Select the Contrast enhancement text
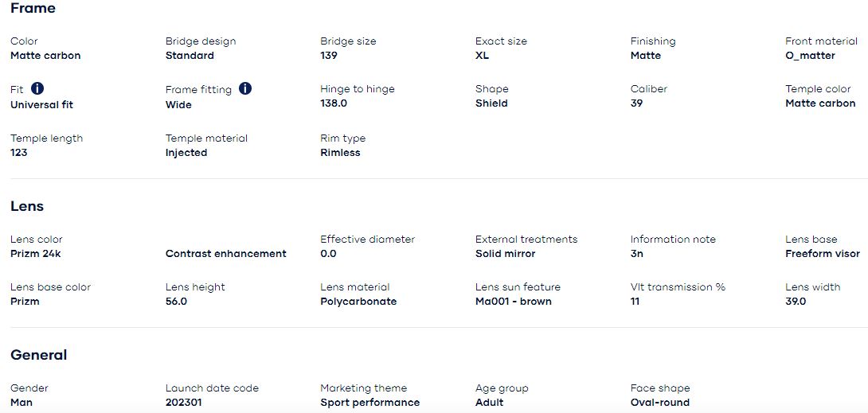 click(226, 254)
